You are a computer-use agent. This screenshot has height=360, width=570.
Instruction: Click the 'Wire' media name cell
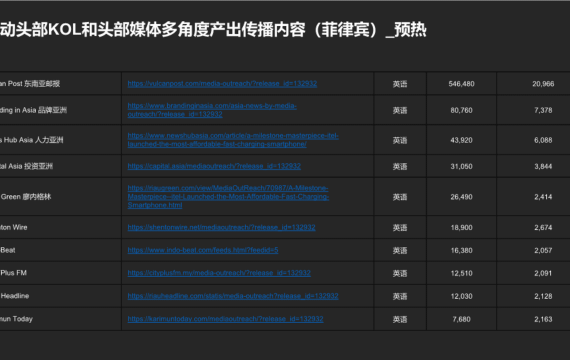[x=60, y=227]
